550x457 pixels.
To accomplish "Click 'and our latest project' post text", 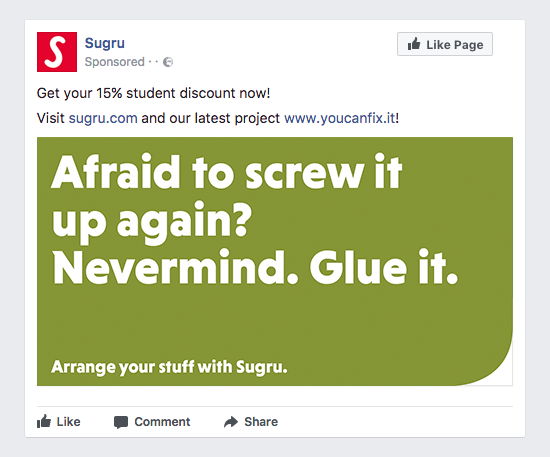I will tap(210, 118).
